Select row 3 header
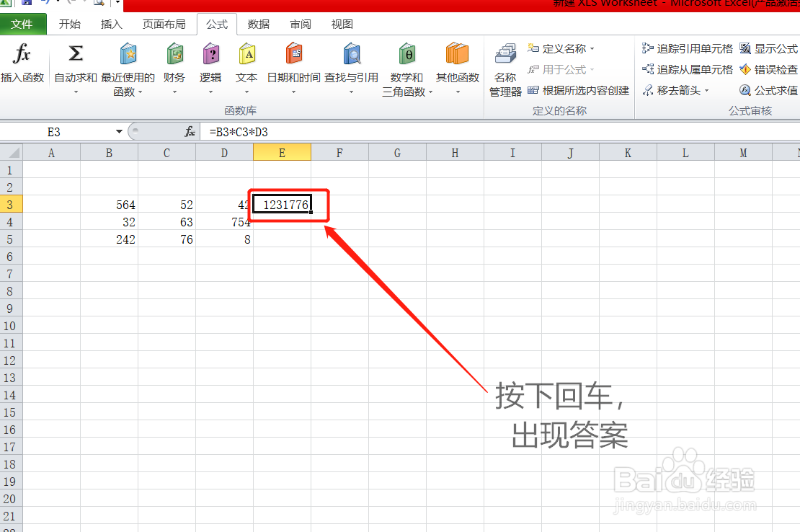The image size is (800, 532). point(12,205)
